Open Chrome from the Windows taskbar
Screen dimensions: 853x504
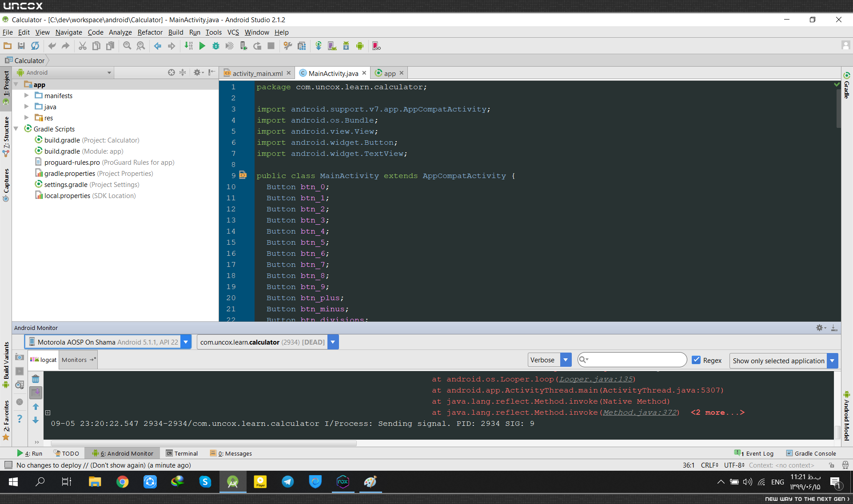[x=123, y=482]
